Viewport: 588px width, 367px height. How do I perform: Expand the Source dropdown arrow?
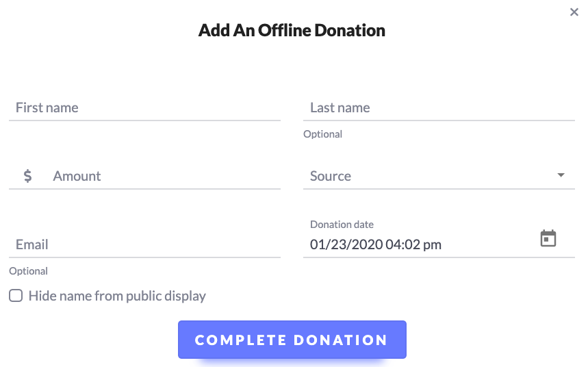pyautogui.click(x=561, y=175)
